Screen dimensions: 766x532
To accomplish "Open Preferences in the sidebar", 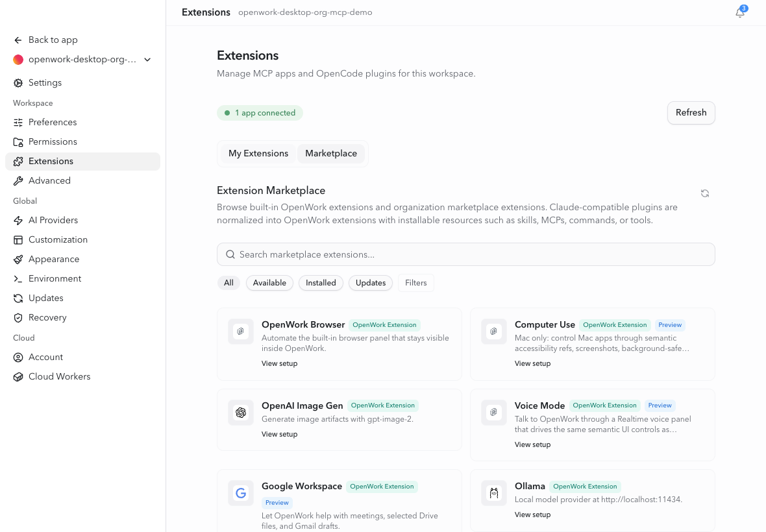I will point(82,123).
